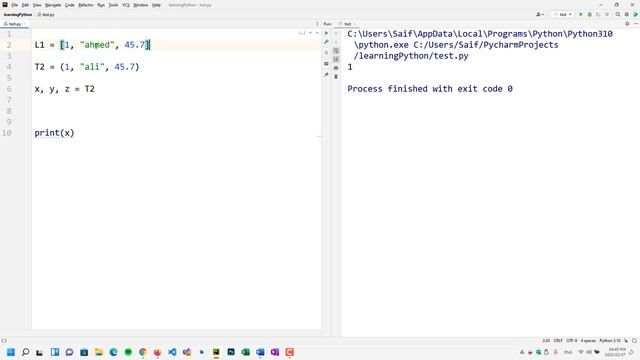Select the 'test' tab in Run panel

[x=348, y=24]
